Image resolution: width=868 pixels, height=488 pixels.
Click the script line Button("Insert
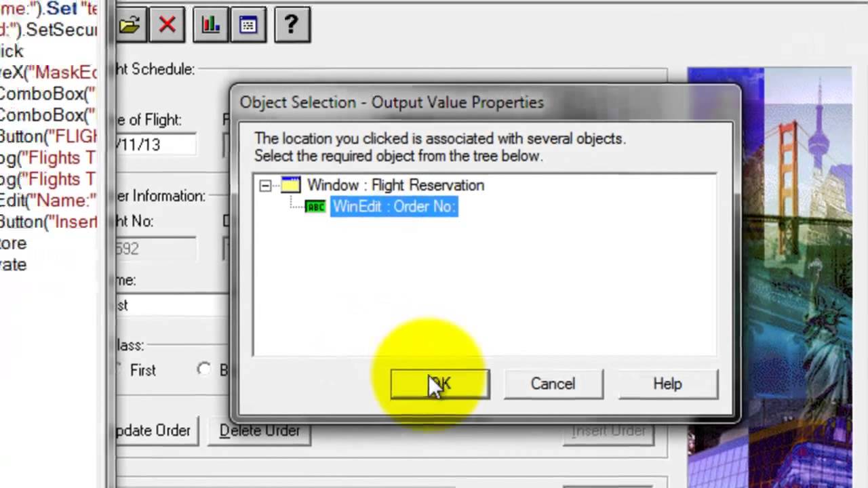point(49,222)
